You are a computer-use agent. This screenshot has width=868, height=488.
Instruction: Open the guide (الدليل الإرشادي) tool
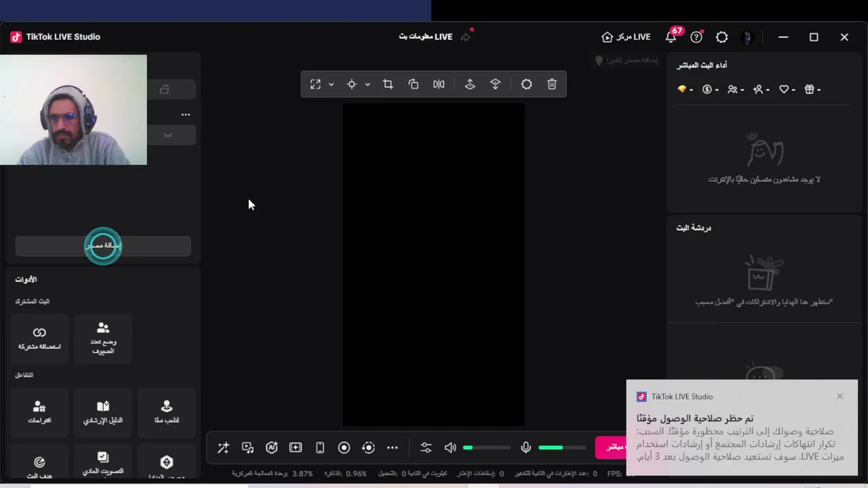click(x=103, y=412)
